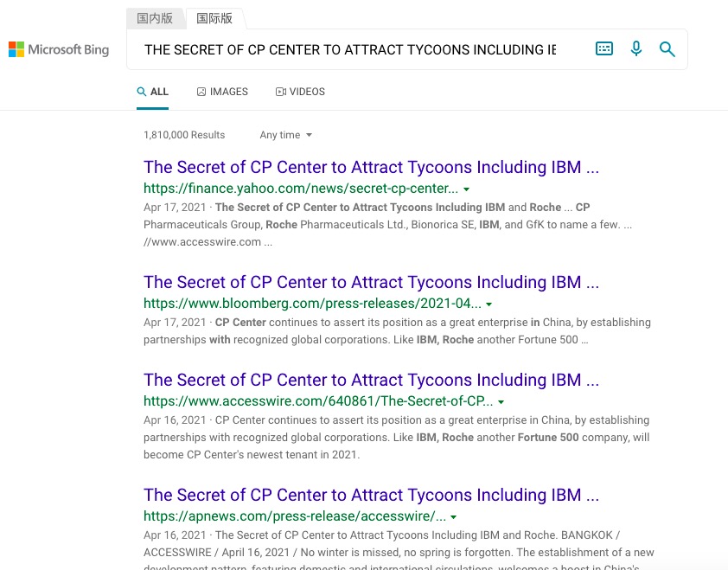Expand the accesswire.com URL arrow
Screen dimensions: 728x570
click(x=501, y=402)
